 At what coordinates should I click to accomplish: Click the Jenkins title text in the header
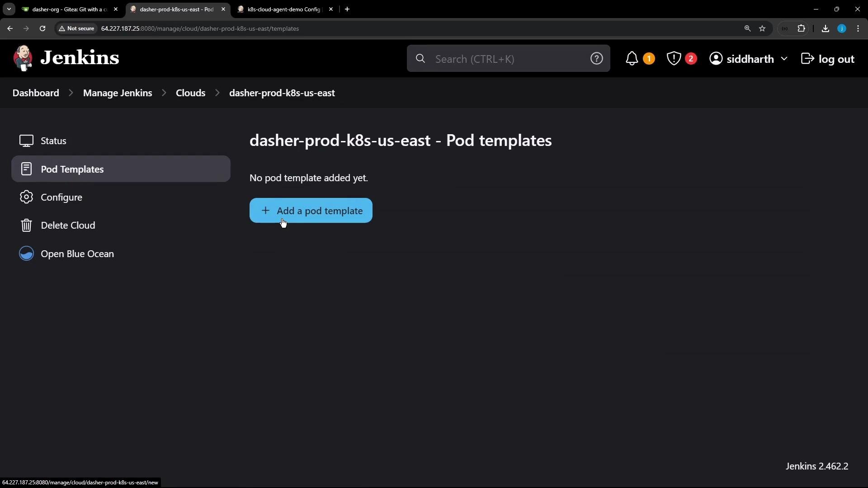point(80,58)
